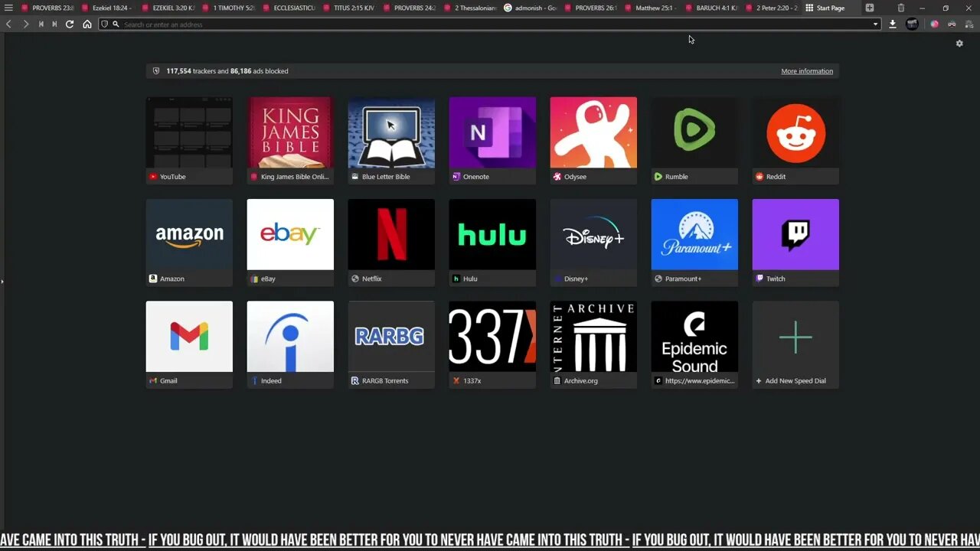Switch to the PROVERBS 26 tab
The width and height of the screenshot is (980, 551).
[x=591, y=8]
